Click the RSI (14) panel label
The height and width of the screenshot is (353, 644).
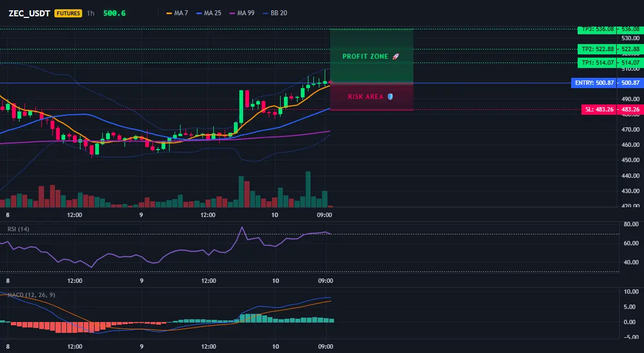(18, 229)
